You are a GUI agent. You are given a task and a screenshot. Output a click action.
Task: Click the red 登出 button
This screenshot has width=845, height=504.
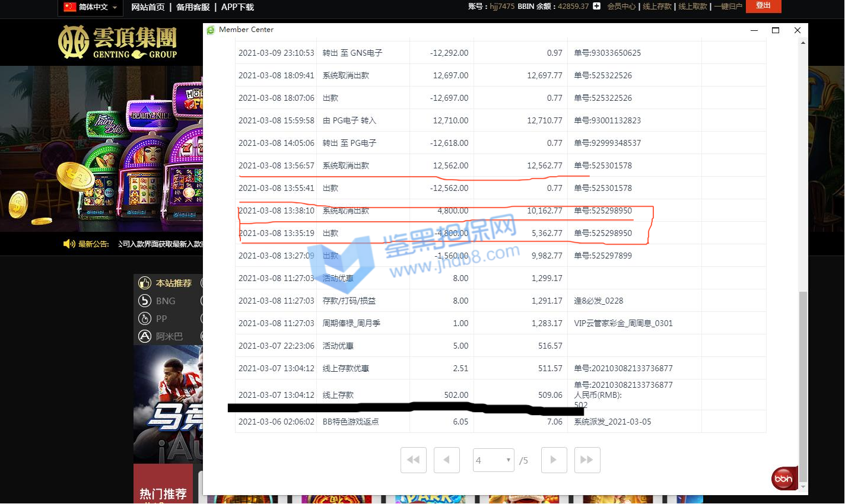point(763,6)
